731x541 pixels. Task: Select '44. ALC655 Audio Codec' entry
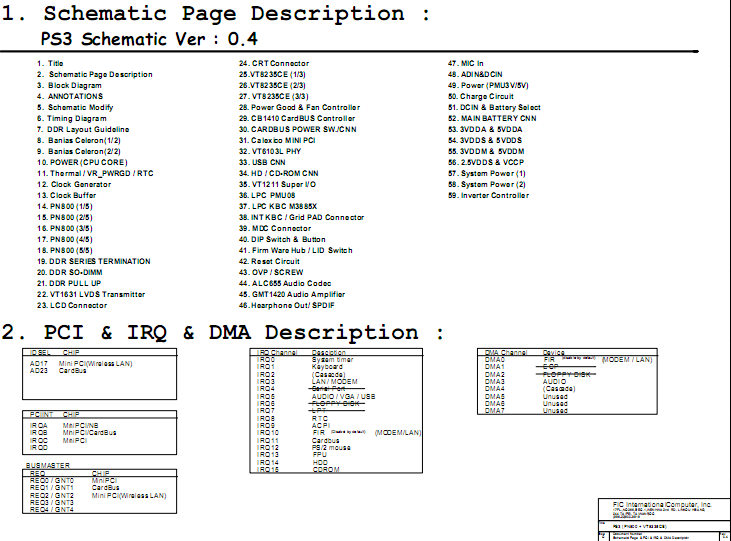coord(285,284)
